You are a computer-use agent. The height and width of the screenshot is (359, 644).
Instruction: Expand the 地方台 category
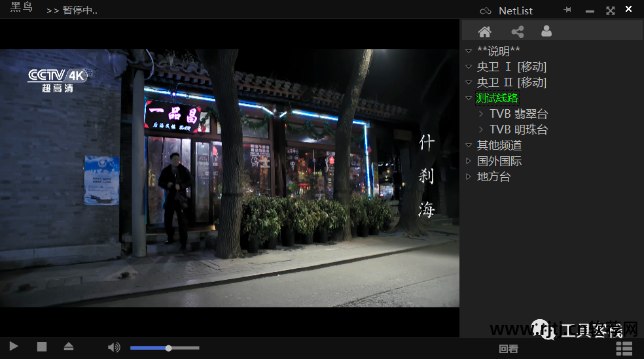click(468, 177)
